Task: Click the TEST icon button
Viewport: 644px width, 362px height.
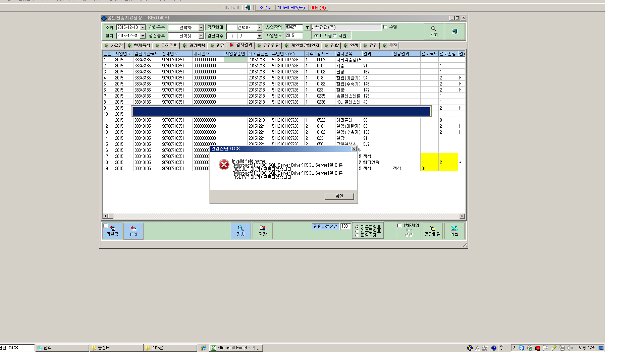Action: [133, 231]
